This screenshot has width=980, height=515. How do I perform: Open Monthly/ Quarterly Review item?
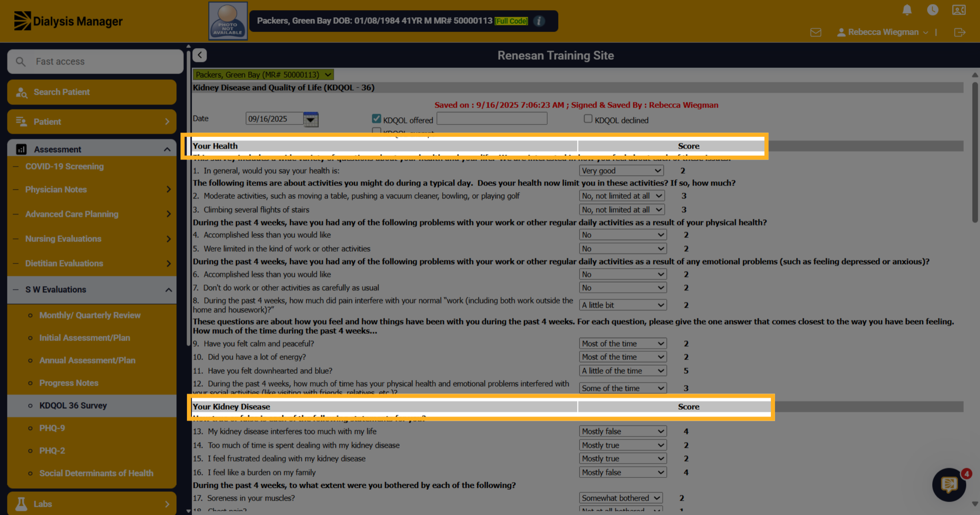click(90, 315)
